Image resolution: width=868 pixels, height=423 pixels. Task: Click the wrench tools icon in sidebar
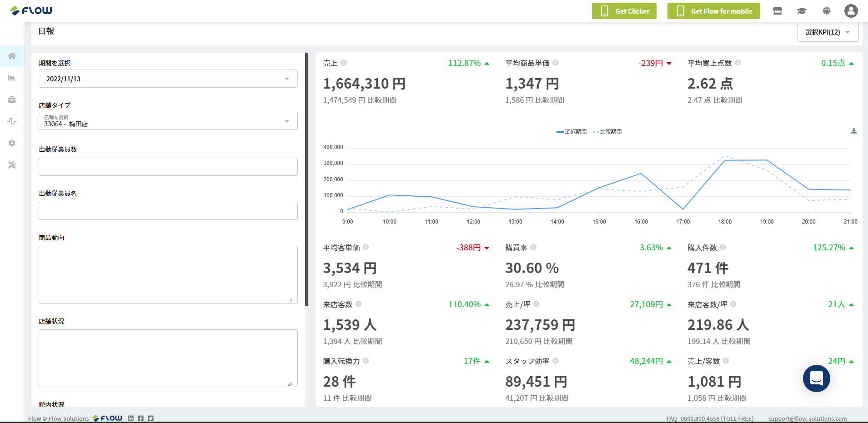(x=12, y=165)
